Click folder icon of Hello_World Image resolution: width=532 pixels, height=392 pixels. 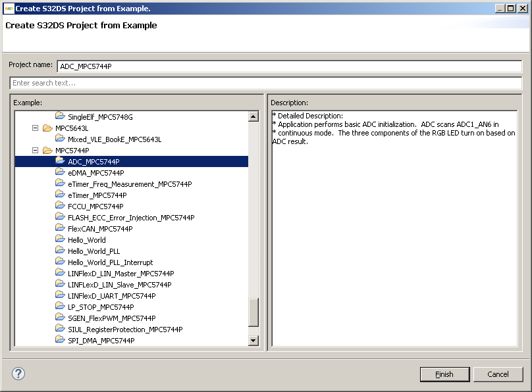coord(60,239)
